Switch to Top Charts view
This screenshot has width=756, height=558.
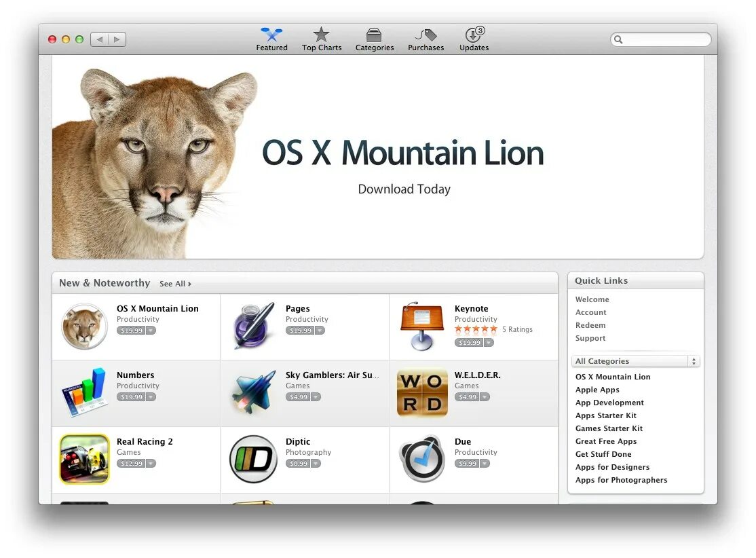click(321, 39)
